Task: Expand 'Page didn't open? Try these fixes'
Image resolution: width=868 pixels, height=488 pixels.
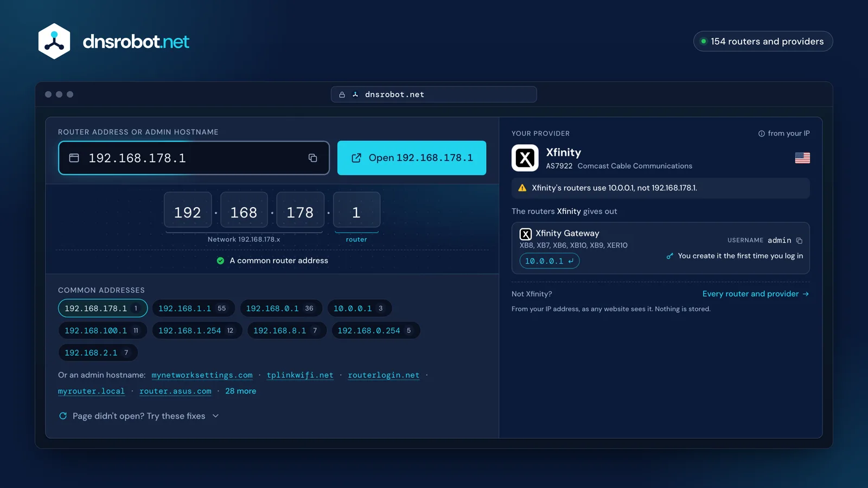Action: pos(139,416)
